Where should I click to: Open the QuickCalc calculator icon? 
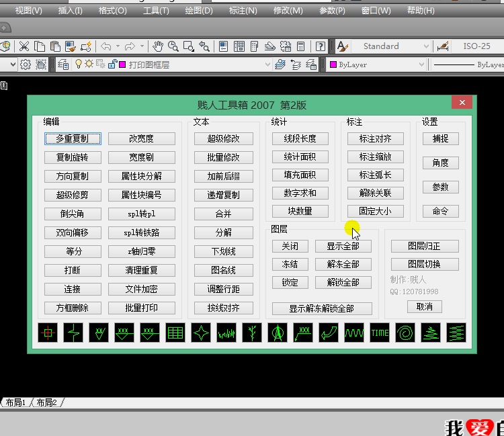click(301, 46)
